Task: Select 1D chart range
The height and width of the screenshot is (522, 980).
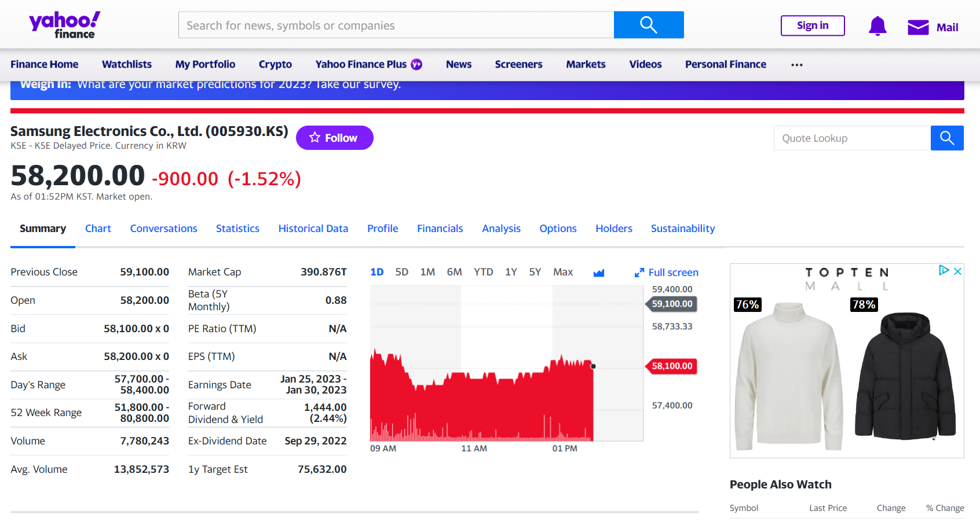Action: pos(377,272)
